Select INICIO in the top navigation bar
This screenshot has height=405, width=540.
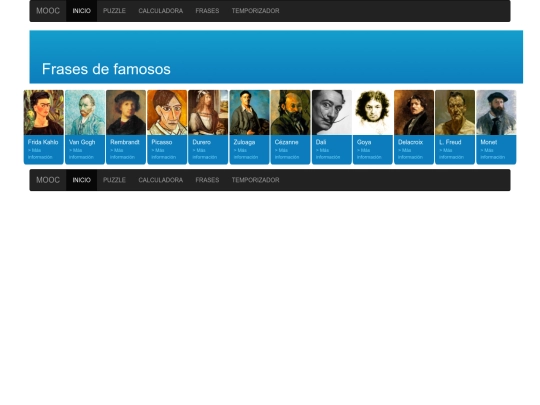pos(82,11)
